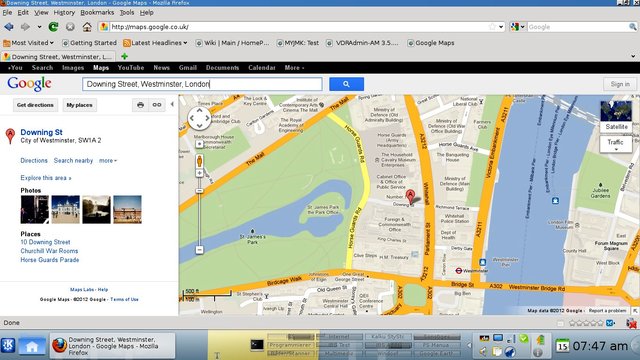Open the Firefox home page icon
This screenshot has height=360, width=640.
coord(87,27)
